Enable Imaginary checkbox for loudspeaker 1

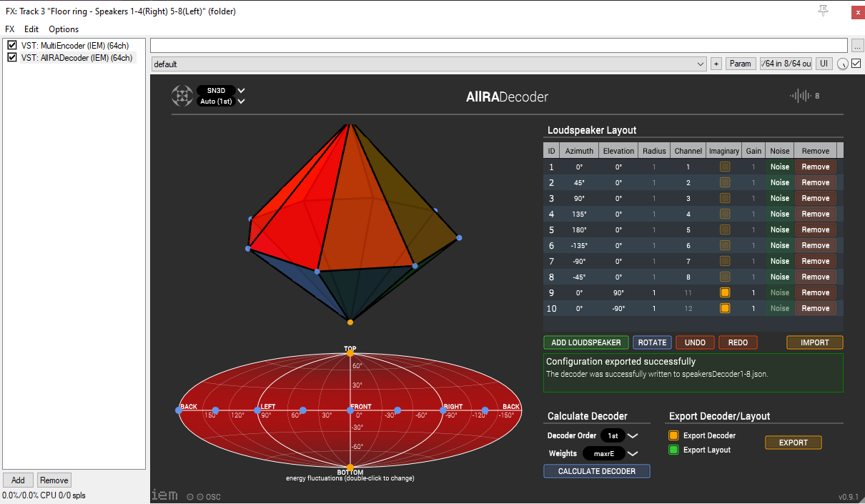click(725, 167)
